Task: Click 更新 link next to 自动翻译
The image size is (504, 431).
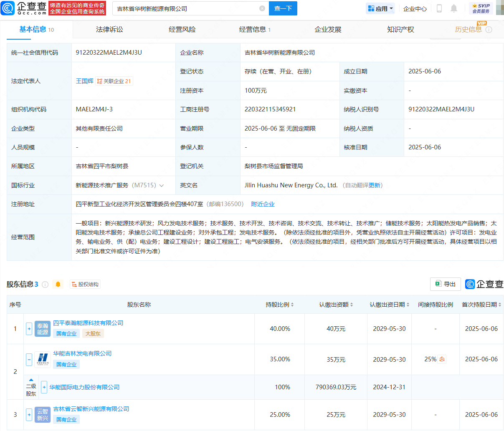Action: (374, 185)
